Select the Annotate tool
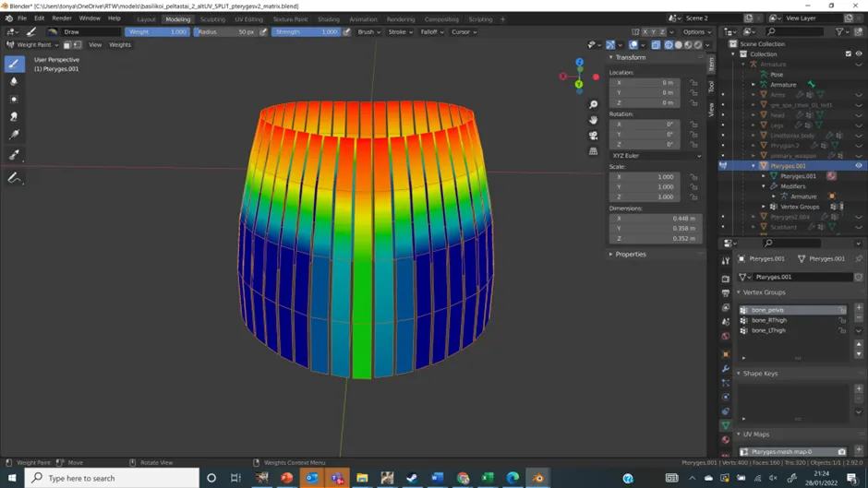This screenshot has width=868, height=488. coord(15,178)
